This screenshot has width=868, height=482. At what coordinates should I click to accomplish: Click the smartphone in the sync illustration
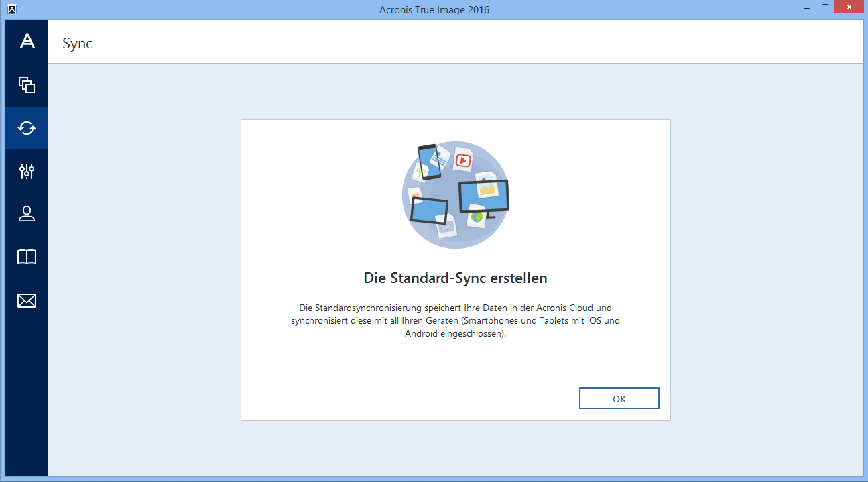tap(429, 162)
